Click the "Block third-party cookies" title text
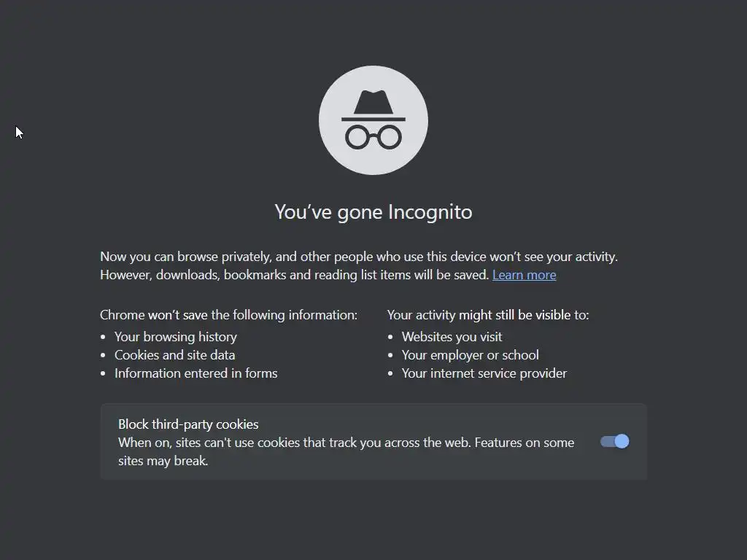Viewport: 747px width, 560px height. pos(188,424)
